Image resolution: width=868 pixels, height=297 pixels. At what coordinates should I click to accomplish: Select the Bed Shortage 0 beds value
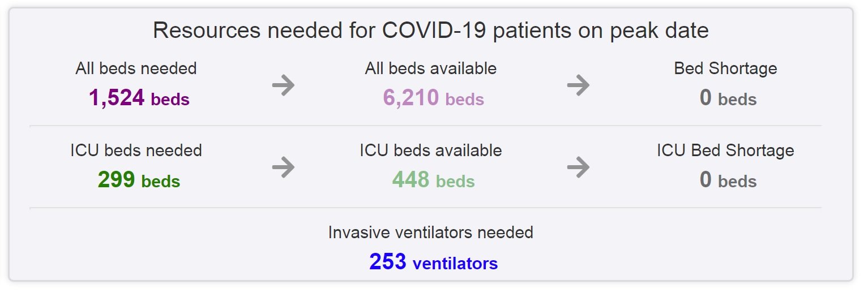(728, 98)
